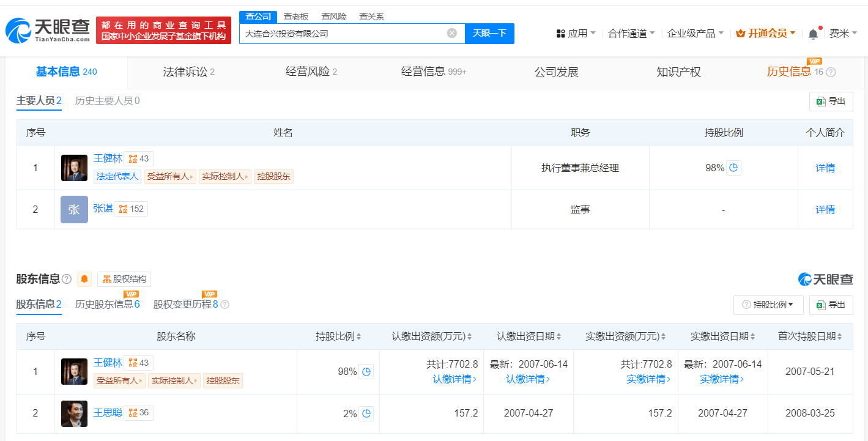The height and width of the screenshot is (441, 868).
Task: Open 详情 link for 张谌
Action: [825, 209]
